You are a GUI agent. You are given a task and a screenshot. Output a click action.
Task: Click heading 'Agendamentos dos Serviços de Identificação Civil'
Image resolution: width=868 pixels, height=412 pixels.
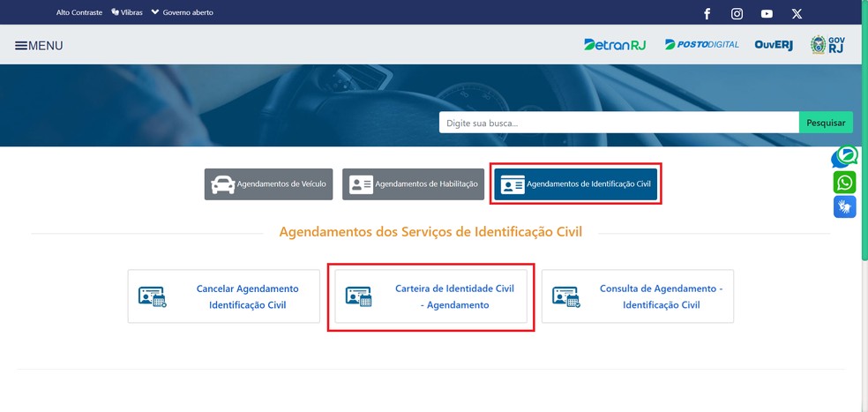[x=430, y=231]
